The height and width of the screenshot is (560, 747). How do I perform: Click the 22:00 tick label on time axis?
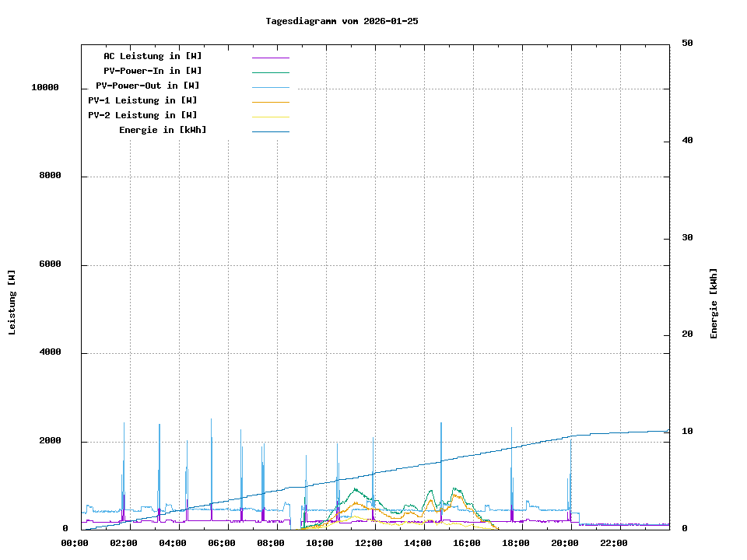pyautogui.click(x=615, y=543)
